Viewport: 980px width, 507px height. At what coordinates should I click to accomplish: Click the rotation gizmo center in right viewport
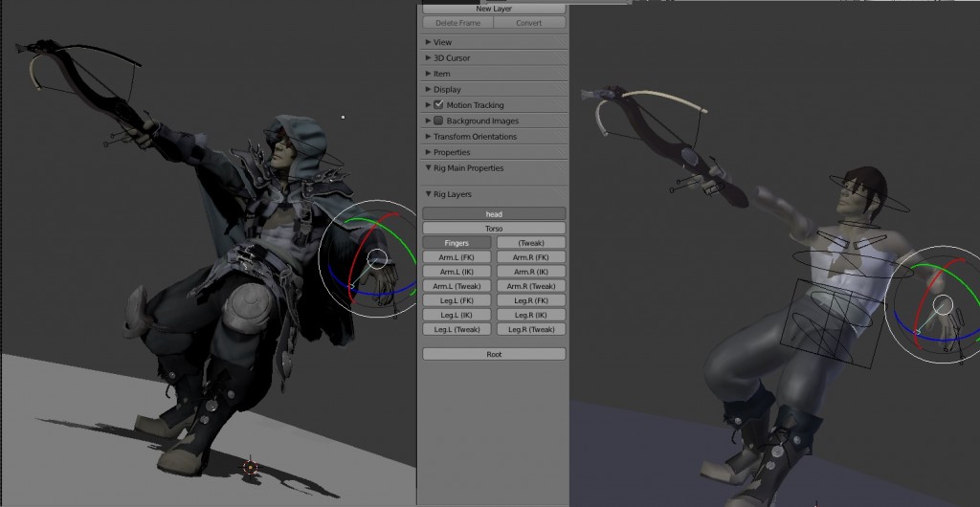(x=943, y=305)
